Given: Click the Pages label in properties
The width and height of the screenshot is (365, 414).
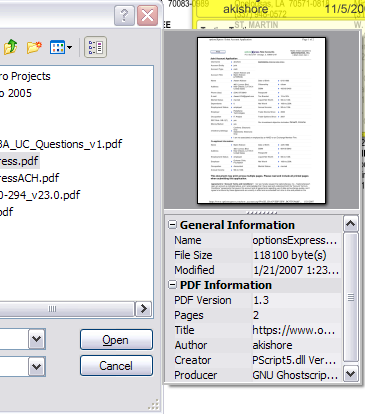Looking at the screenshot, I should coord(189,315).
